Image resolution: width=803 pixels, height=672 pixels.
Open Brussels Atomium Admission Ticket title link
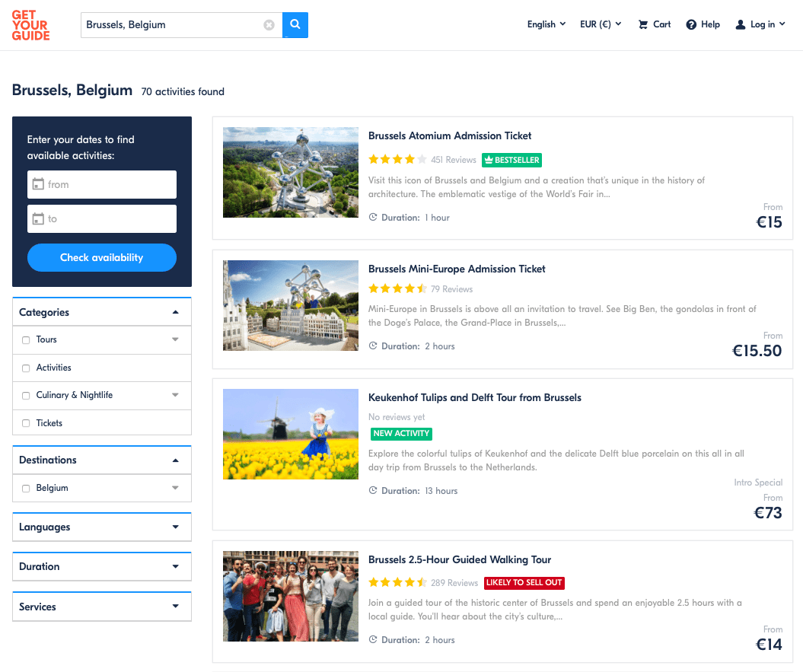pos(450,135)
